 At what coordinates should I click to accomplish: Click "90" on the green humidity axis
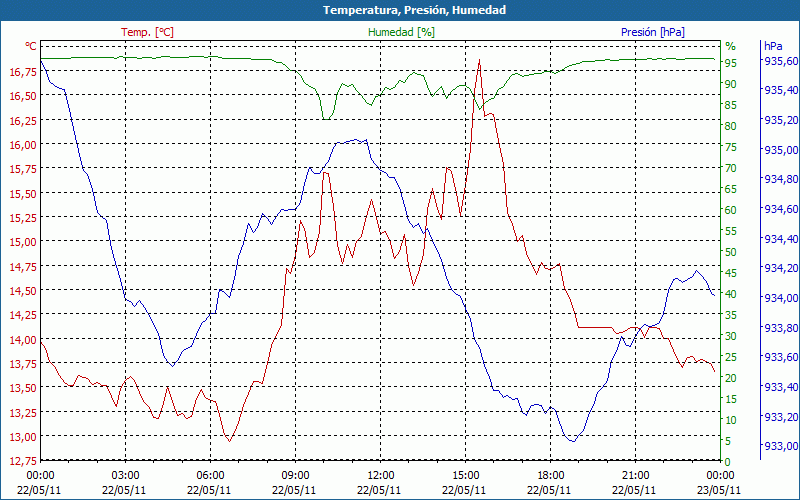pos(731,84)
